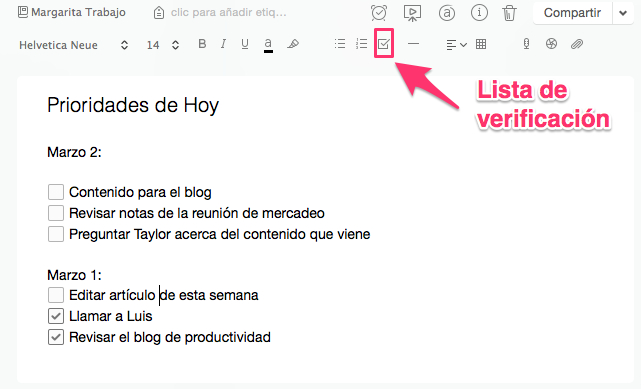Open the Helvetica Neue font selector
Image resolution: width=641 pixels, height=389 pixels.
pyautogui.click(x=74, y=45)
